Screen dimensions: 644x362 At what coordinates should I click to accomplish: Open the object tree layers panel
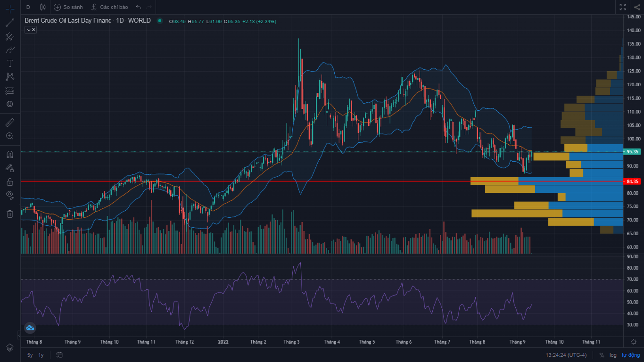[10, 347]
